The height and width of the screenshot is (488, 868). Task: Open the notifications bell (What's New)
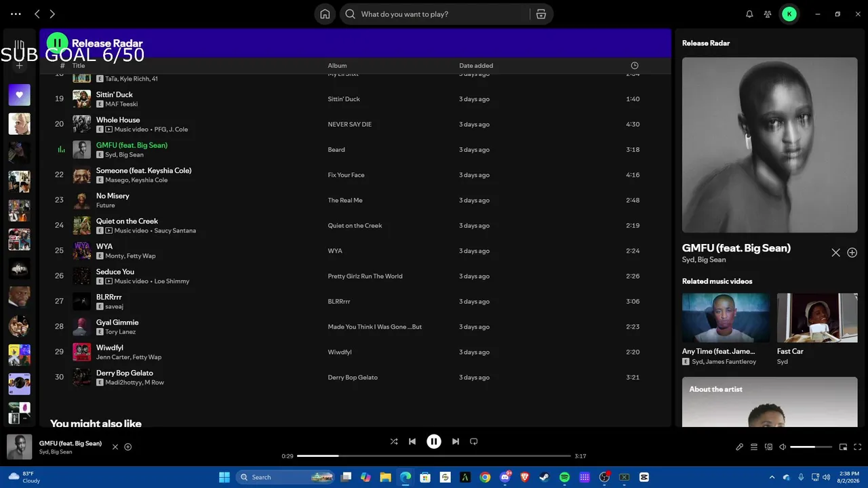pos(749,14)
